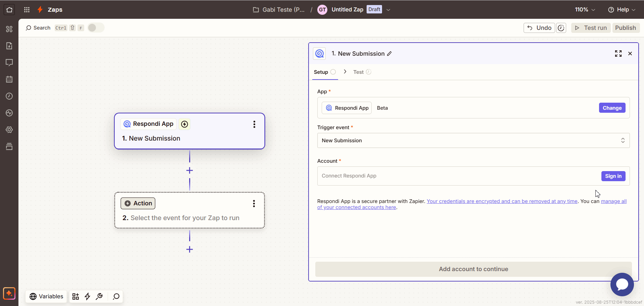Select the Action step card
Image resolution: width=644 pixels, height=306 pixels.
pyautogui.click(x=190, y=210)
